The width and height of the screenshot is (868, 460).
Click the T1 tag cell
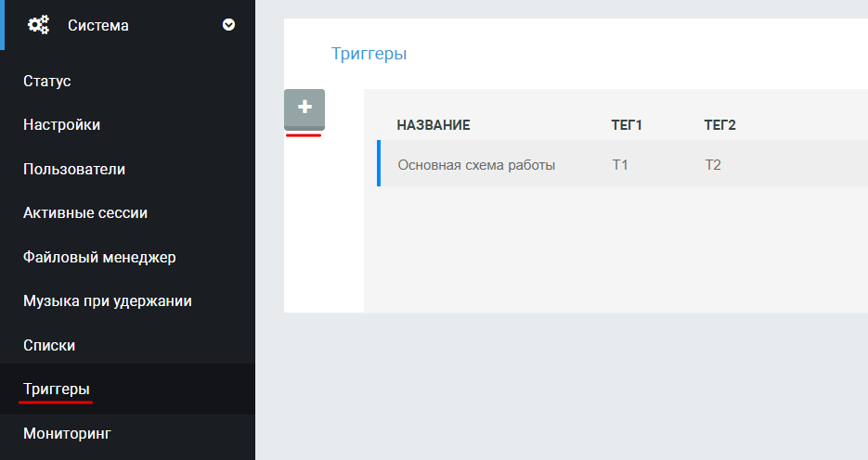point(620,165)
